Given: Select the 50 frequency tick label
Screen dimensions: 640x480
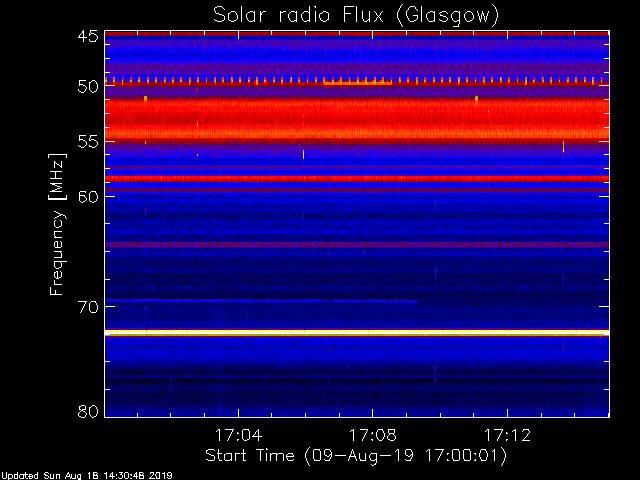Looking at the screenshot, I should click(x=88, y=86).
